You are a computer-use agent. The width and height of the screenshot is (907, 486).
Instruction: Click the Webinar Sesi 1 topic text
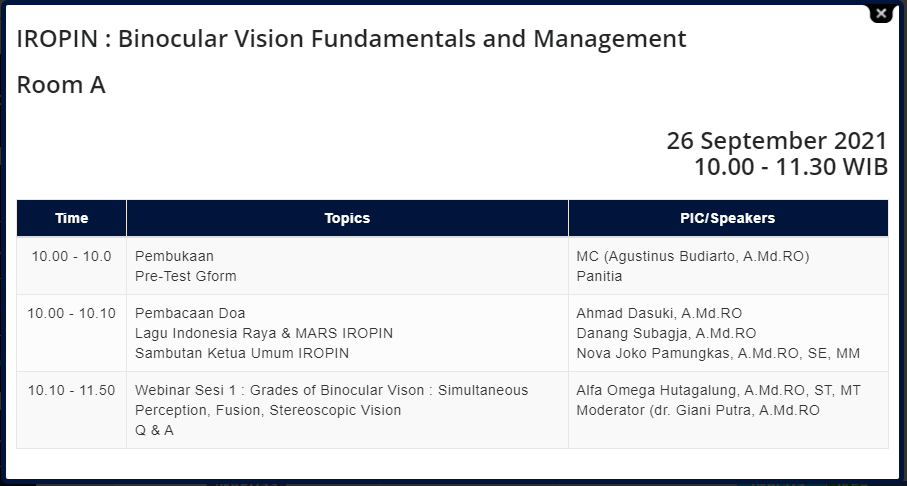coord(331,400)
